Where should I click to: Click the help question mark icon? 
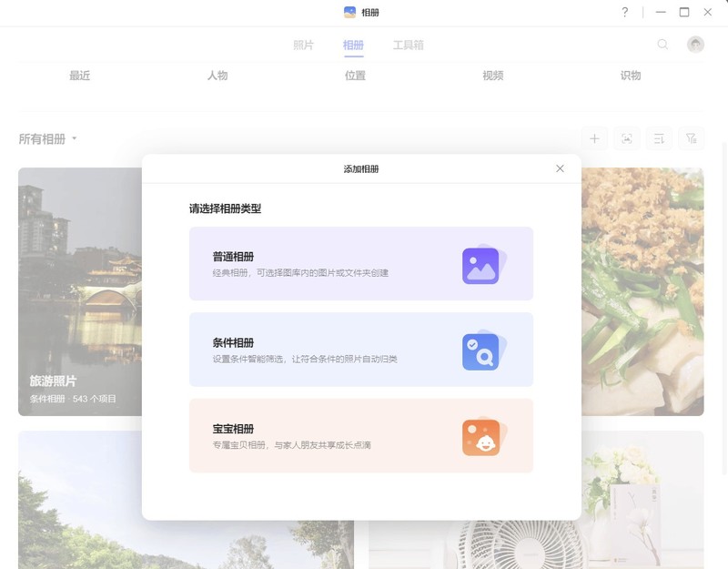[625, 13]
